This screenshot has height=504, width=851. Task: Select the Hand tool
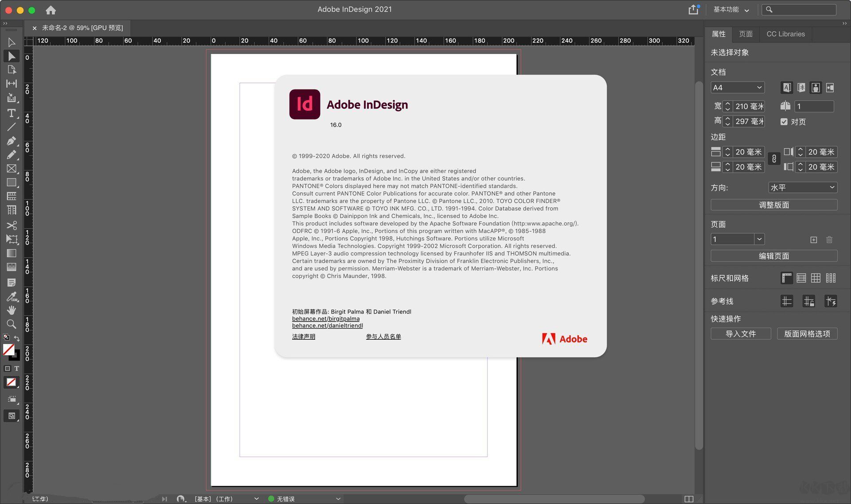(x=12, y=310)
